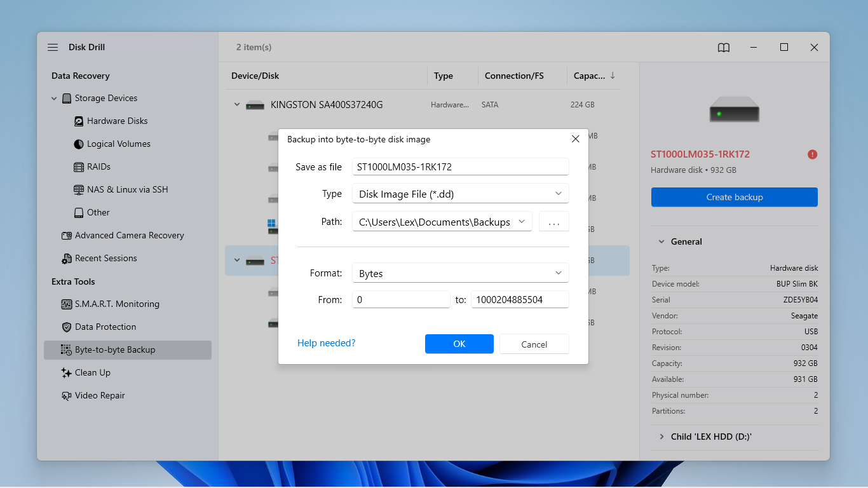Select Logical Volumes in sidebar
The width and height of the screenshot is (868, 488).
(119, 144)
